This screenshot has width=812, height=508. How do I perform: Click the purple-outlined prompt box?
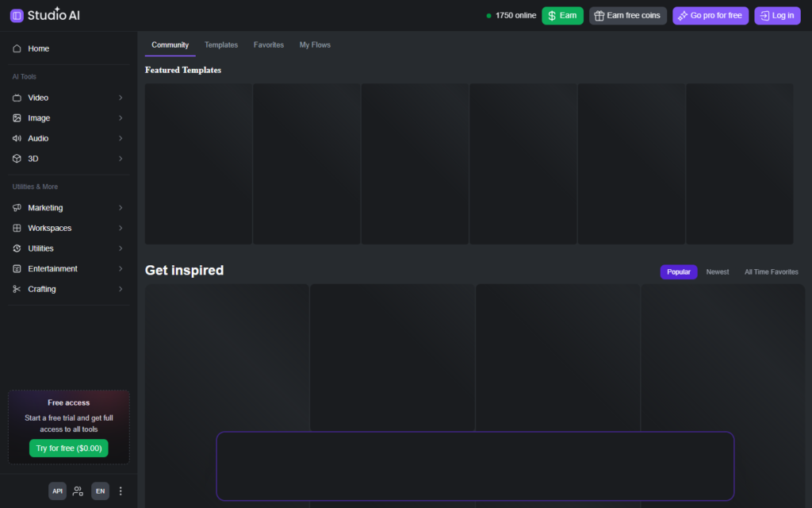(475, 466)
